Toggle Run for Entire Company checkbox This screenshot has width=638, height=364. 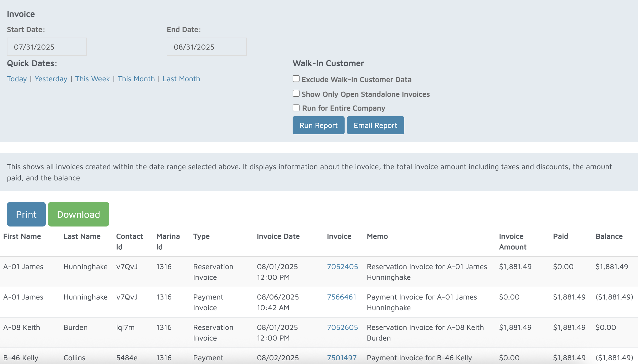tap(296, 108)
